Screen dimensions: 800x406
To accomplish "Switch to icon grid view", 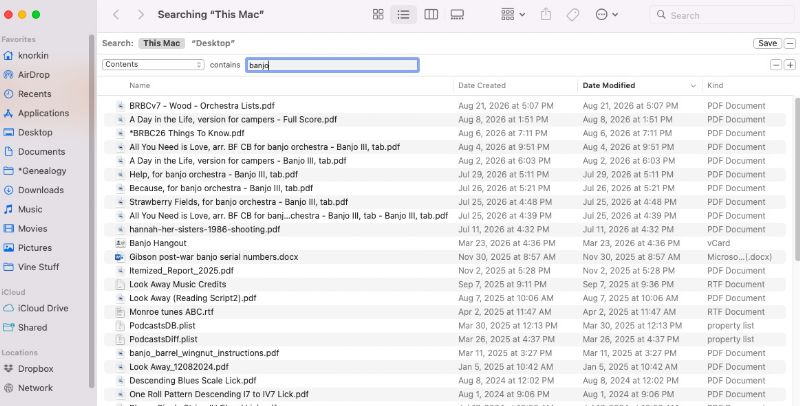I will click(378, 15).
